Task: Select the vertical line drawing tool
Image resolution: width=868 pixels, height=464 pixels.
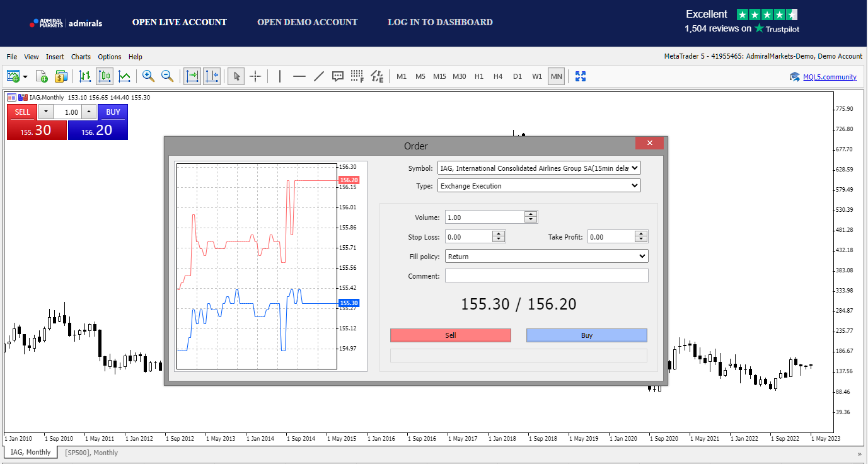Action: 279,76
